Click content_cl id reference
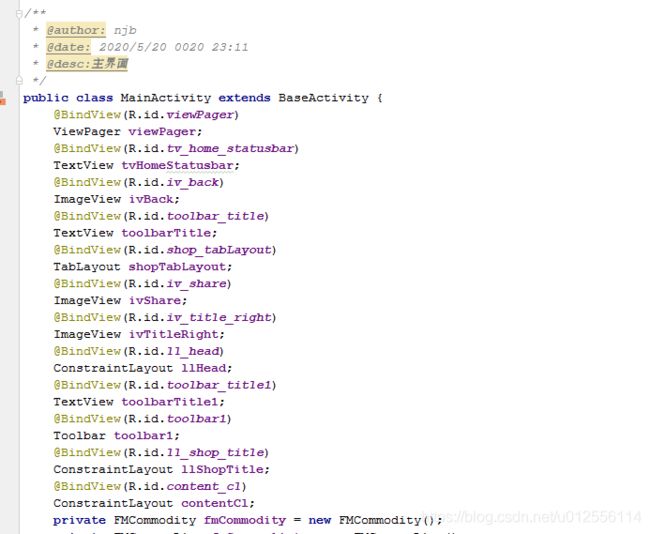650x534 pixels. click(x=204, y=486)
